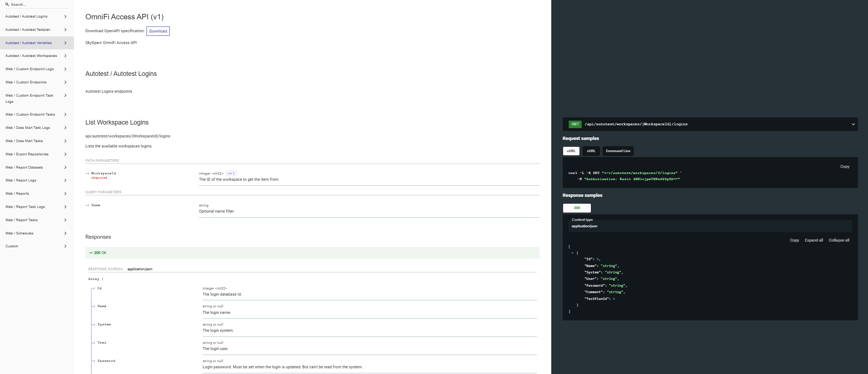Collapse all JSON response nodes
This screenshot has width=868, height=374.
(x=839, y=240)
